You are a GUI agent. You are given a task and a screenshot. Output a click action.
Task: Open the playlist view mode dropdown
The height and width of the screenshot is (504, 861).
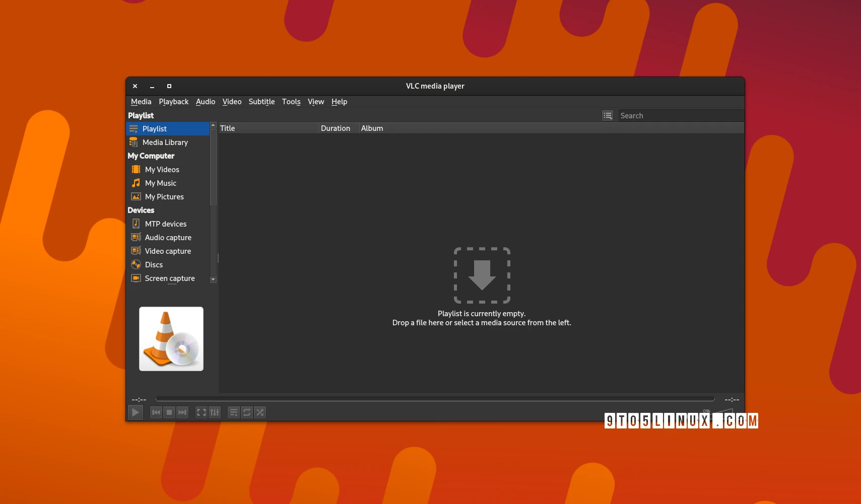point(607,115)
